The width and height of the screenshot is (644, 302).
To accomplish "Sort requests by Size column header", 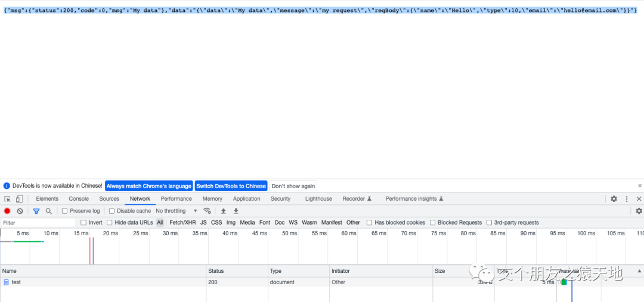I will point(464,271).
